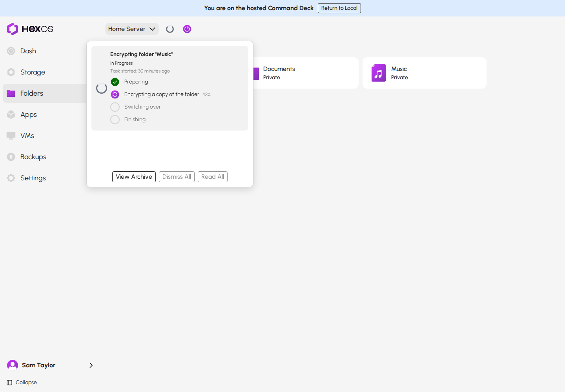Click the 'Encrypting folder "Music"' task title
Viewport: 565px width, 392px height.
[141, 54]
